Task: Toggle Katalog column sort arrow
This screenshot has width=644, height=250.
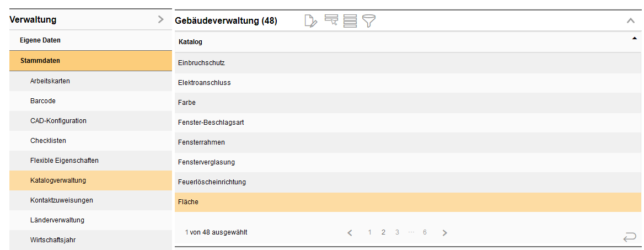Action: pyautogui.click(x=634, y=38)
